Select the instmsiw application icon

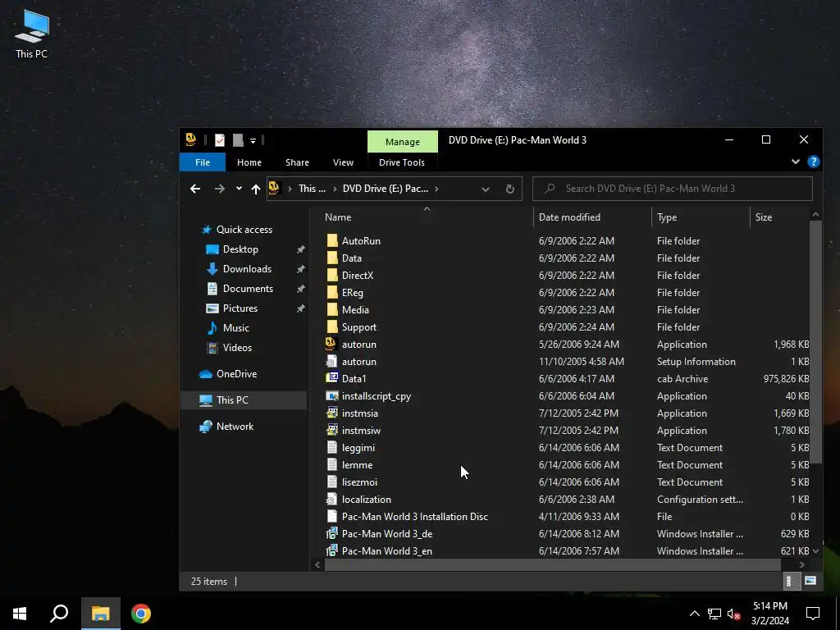(332, 430)
